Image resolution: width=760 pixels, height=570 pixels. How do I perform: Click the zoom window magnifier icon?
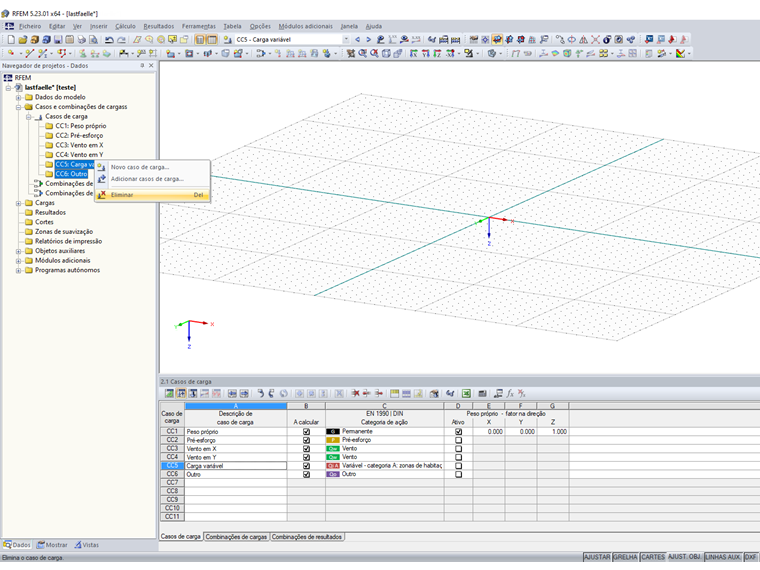(363, 53)
